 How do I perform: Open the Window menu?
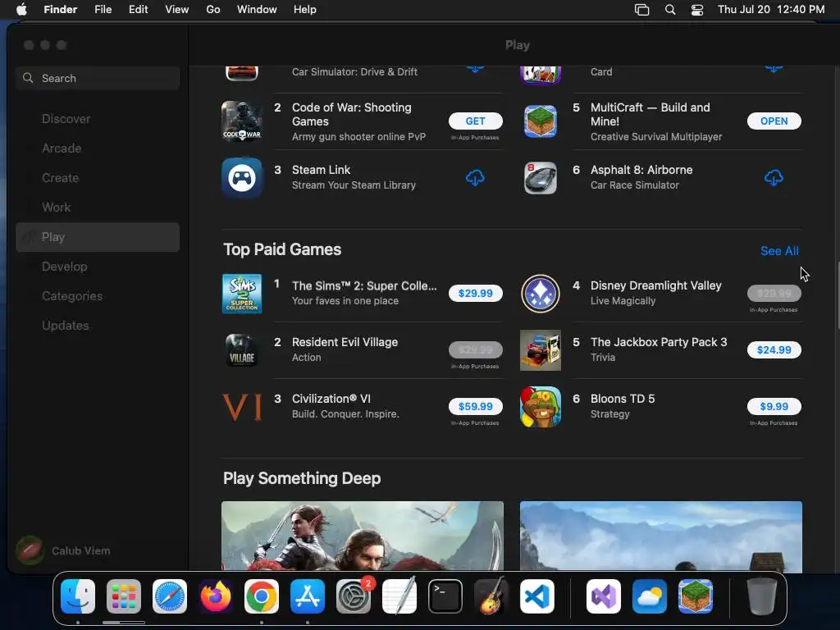tap(257, 10)
